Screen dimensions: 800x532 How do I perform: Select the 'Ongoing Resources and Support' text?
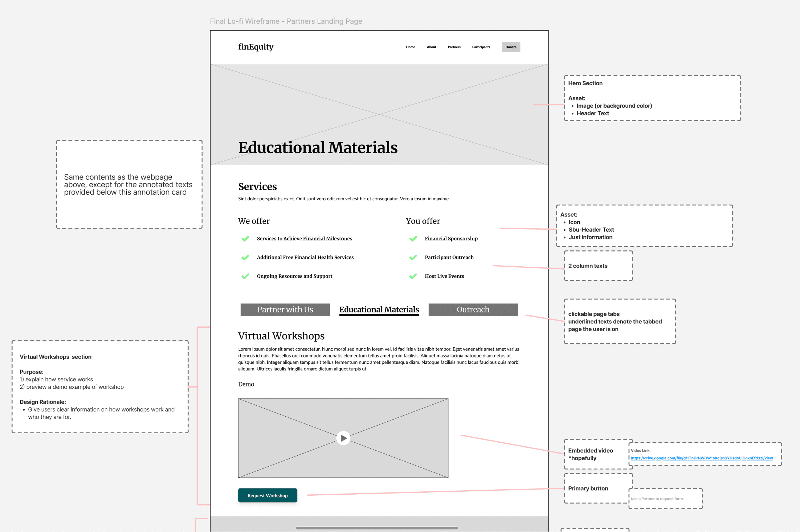pyautogui.click(x=294, y=276)
